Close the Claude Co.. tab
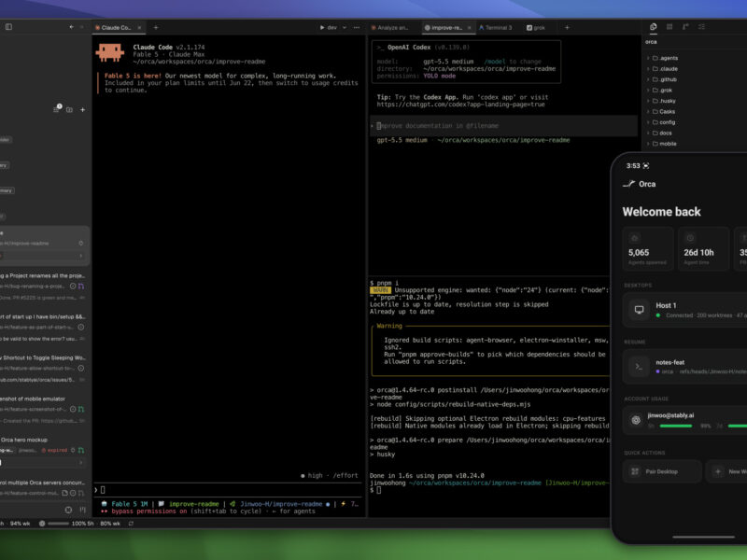This screenshot has height=560, width=747. point(139,28)
